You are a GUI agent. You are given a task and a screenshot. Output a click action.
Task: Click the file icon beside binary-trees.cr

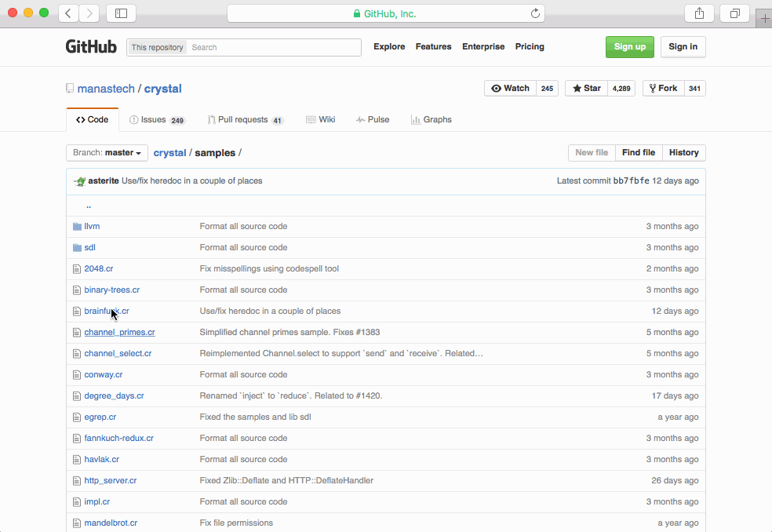pos(77,290)
